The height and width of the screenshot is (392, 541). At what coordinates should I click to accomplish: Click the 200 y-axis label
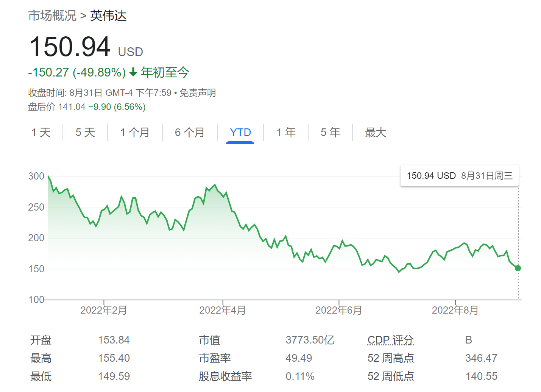(x=36, y=238)
